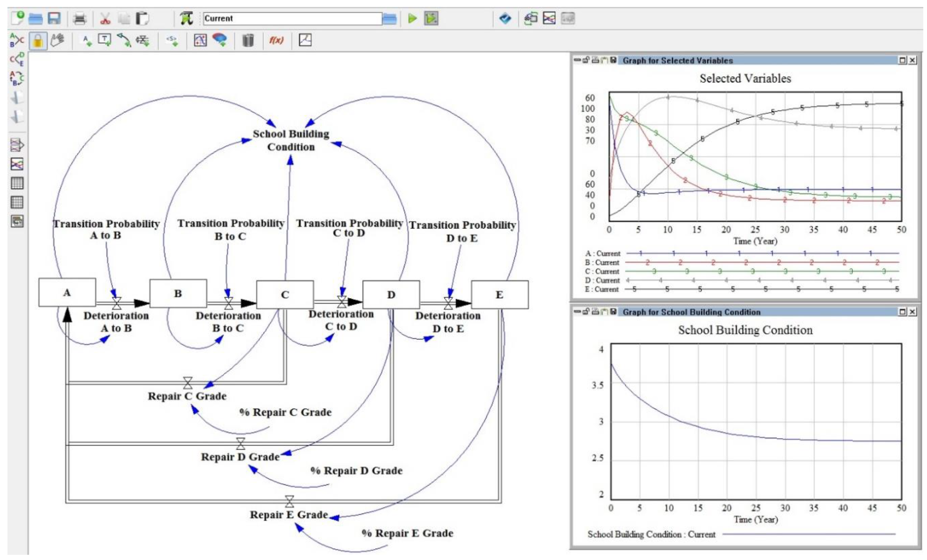This screenshot has height=560, width=927.
Task: Click the green Simulate run button
Action: coord(412,18)
